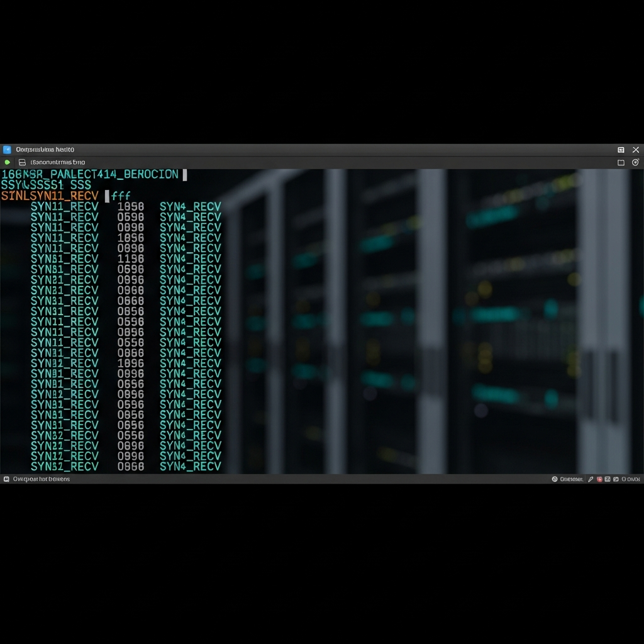This screenshot has height=644, width=644.
Task: Click the green status dot in tab bar
Action: point(7,162)
